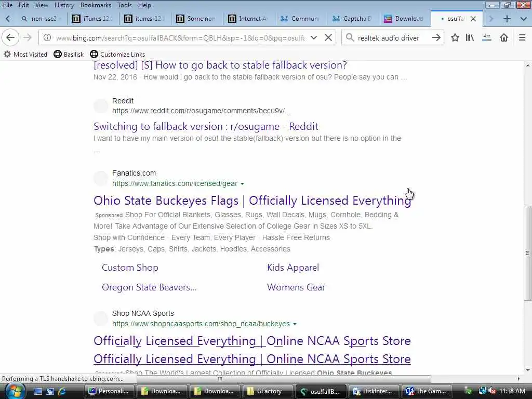
Task: Open the Help menu
Action: 144,5
